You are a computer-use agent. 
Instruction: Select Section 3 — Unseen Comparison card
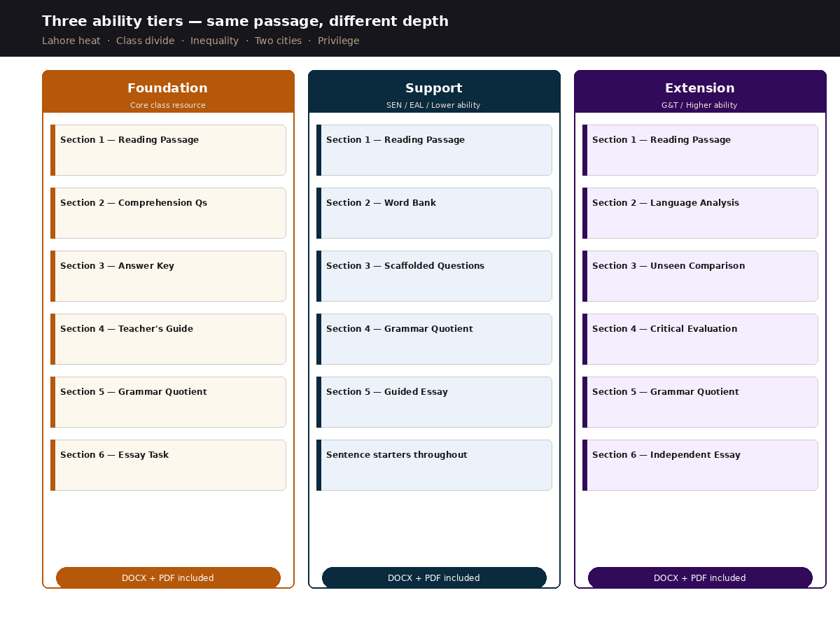click(x=700, y=276)
